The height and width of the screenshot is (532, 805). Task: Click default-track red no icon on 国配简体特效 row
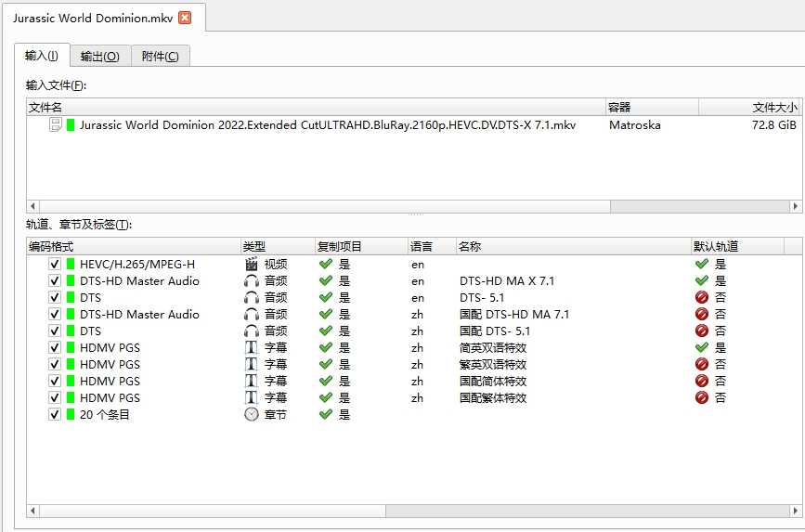click(x=701, y=381)
